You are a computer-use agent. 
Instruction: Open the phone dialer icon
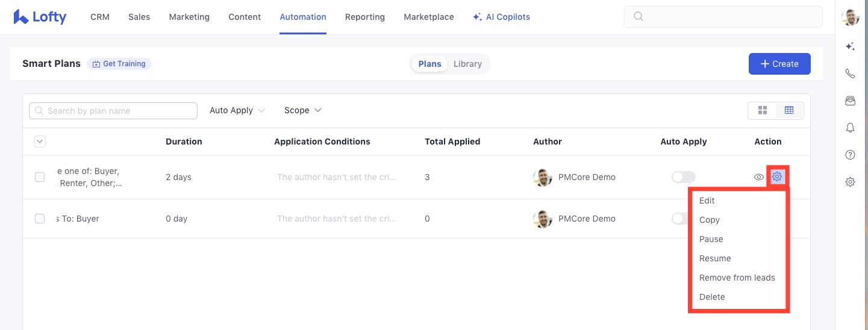(x=850, y=73)
